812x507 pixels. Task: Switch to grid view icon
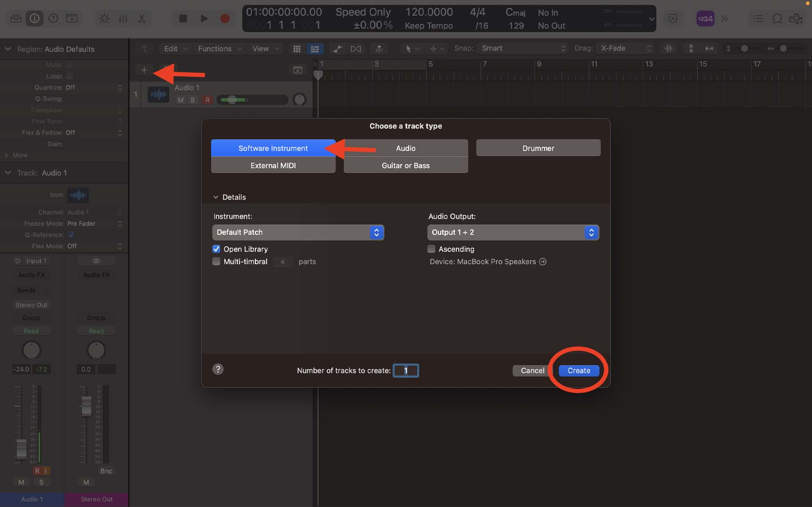point(296,49)
